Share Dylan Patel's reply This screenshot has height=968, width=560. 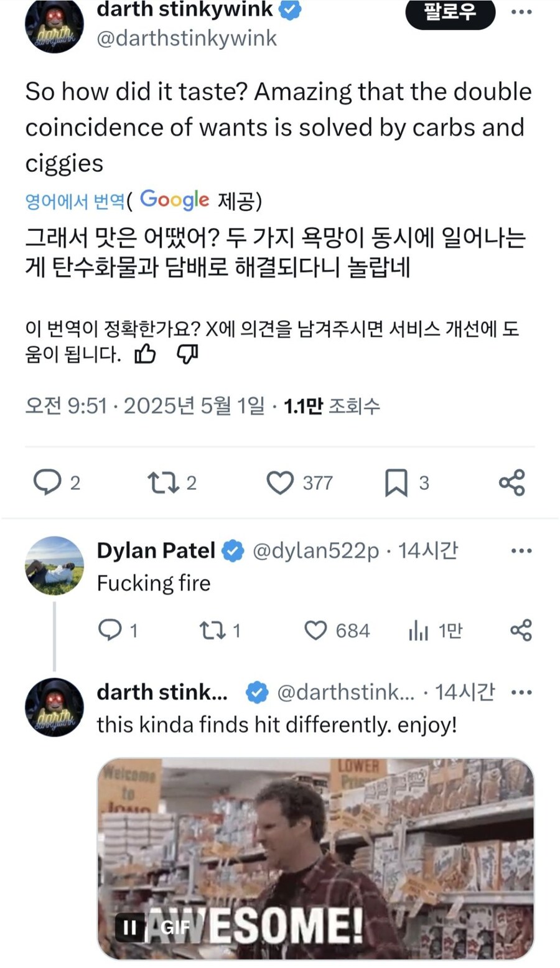521,631
